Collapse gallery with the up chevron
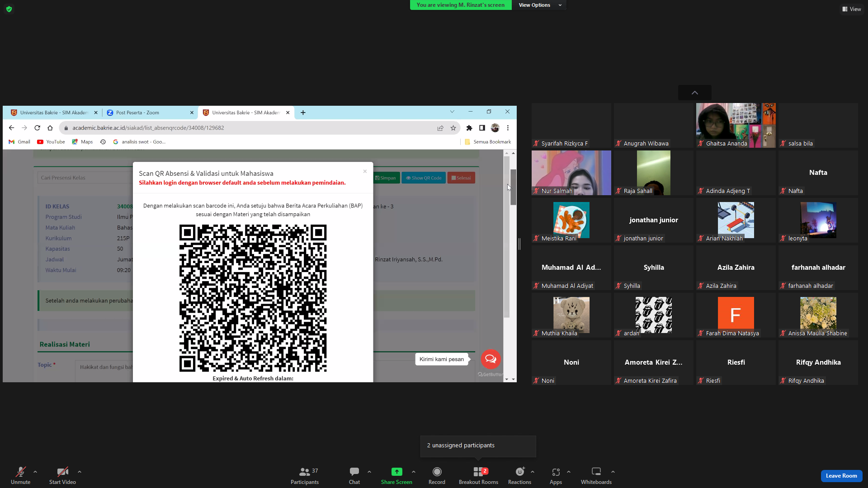 [695, 93]
